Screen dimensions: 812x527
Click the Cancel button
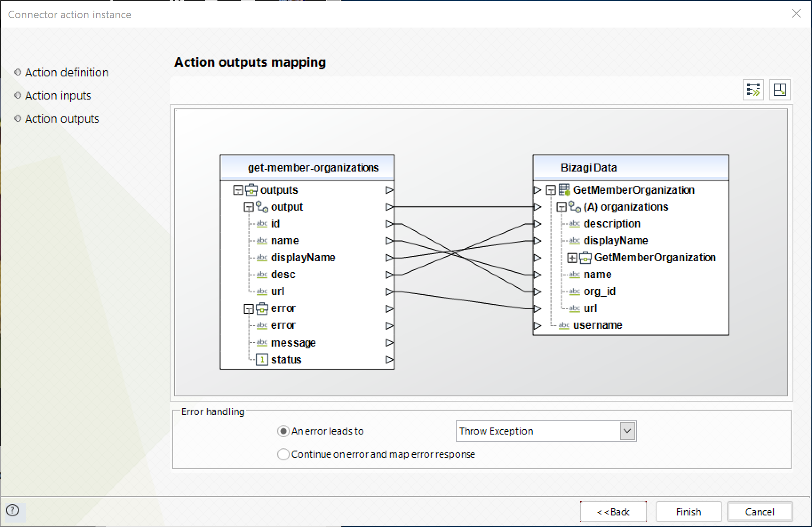[760, 512]
